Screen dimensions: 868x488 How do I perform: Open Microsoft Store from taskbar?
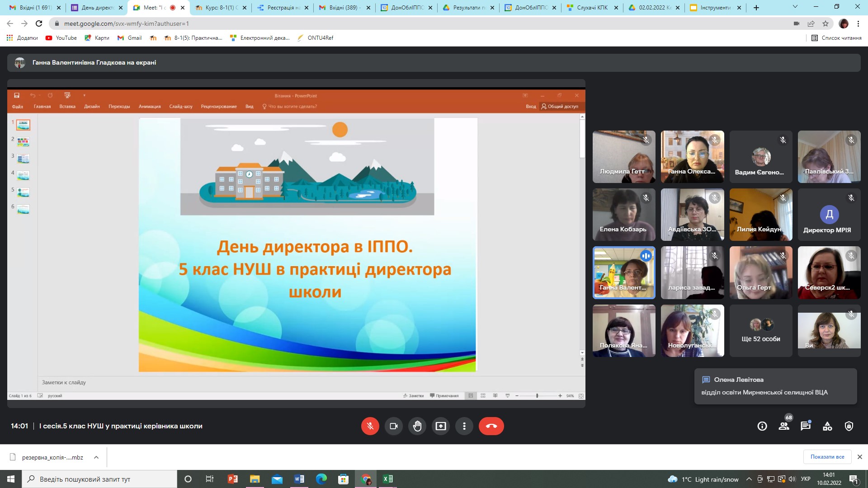click(344, 479)
